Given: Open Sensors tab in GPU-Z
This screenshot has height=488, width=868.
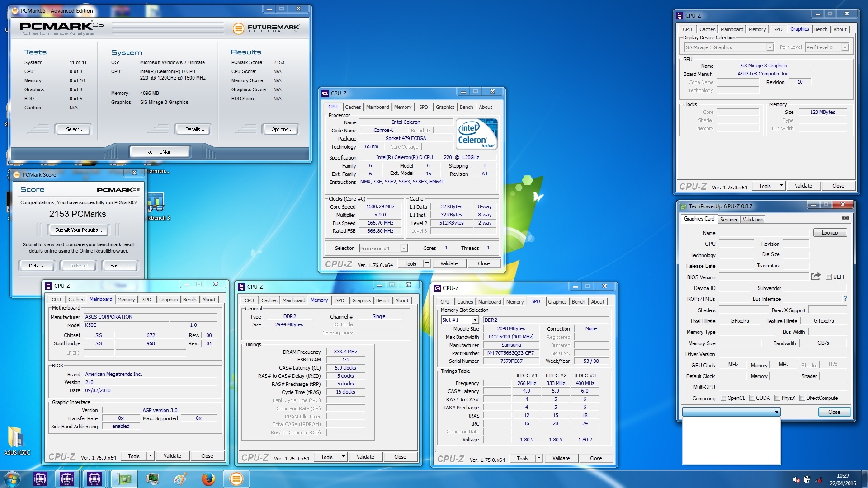Looking at the screenshot, I should pyautogui.click(x=728, y=220).
